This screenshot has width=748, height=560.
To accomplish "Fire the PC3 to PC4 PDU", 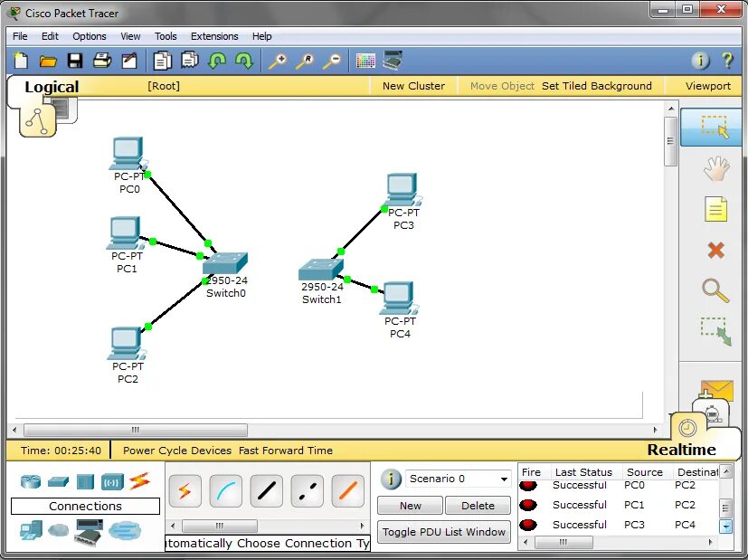I will (527, 525).
